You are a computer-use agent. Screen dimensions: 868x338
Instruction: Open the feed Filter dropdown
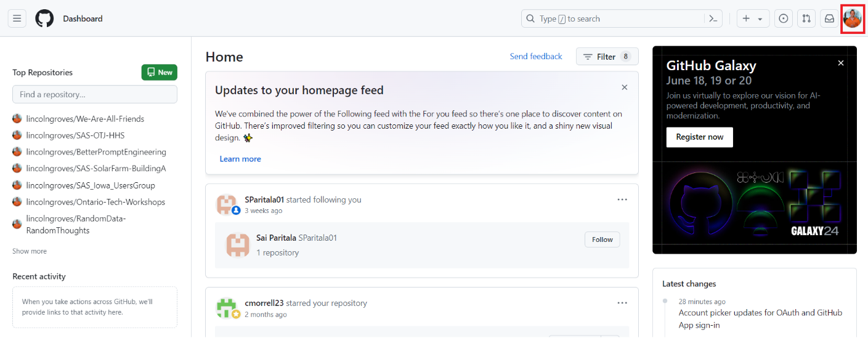click(607, 57)
